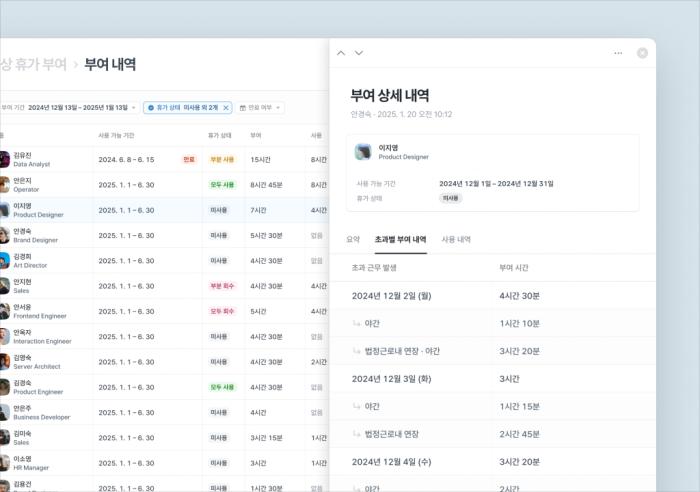Open the 만료 여부 filter dropdown

tap(260, 108)
